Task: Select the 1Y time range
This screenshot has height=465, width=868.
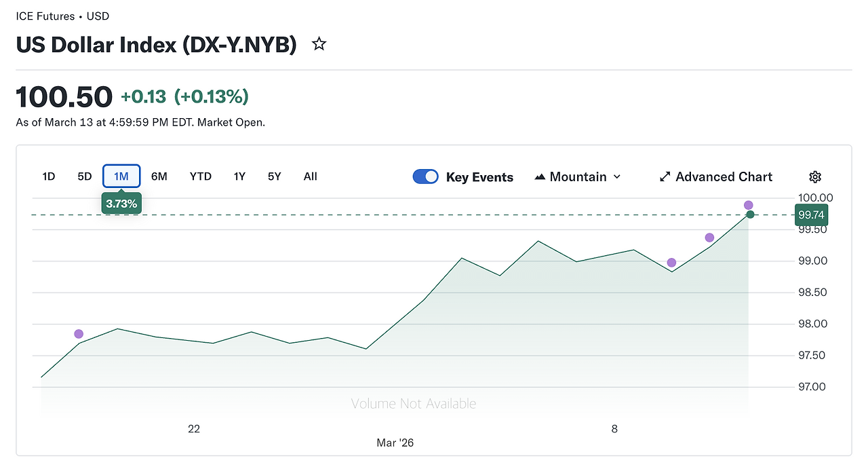Action: click(x=239, y=176)
